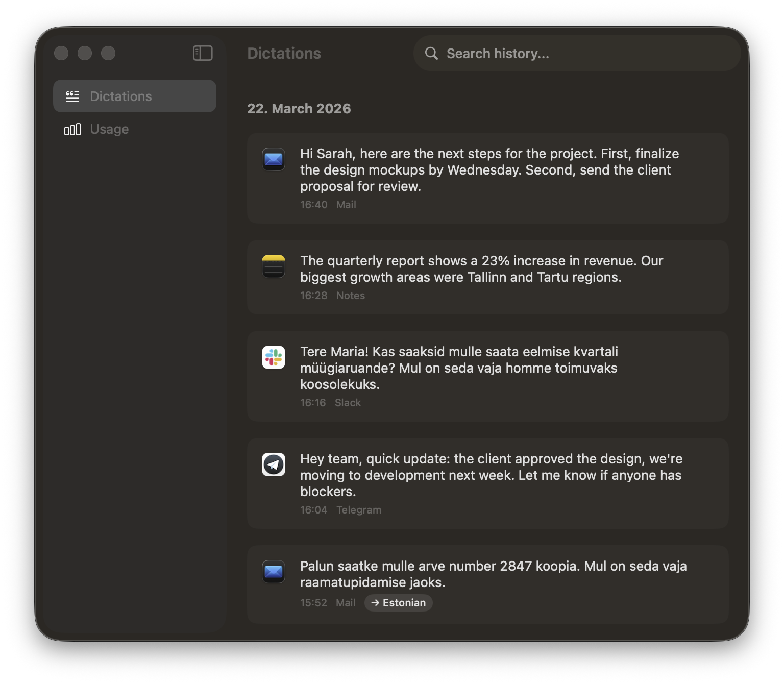Click the Mail icon on Palun saatke dictation
The width and height of the screenshot is (784, 684).
[274, 572]
